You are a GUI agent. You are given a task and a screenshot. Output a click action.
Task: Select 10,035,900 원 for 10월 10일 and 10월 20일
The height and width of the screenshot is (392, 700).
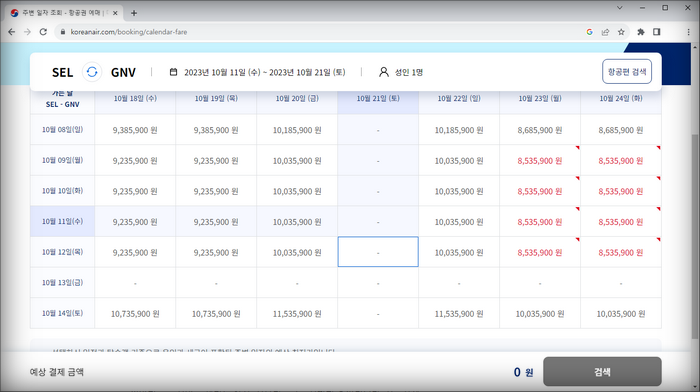[297, 191]
